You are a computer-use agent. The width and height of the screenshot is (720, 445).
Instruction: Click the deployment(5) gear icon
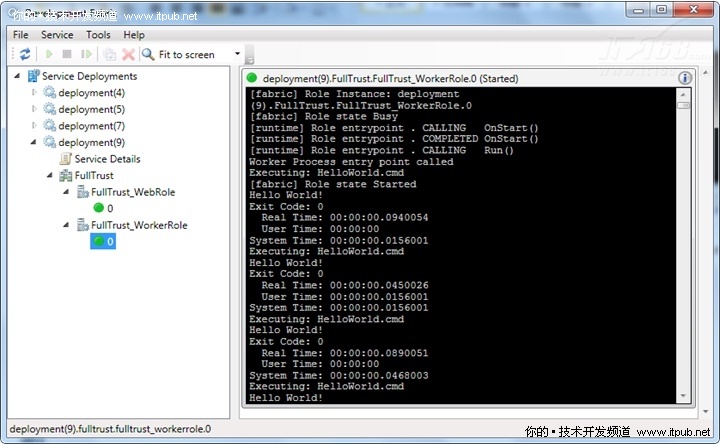point(50,109)
